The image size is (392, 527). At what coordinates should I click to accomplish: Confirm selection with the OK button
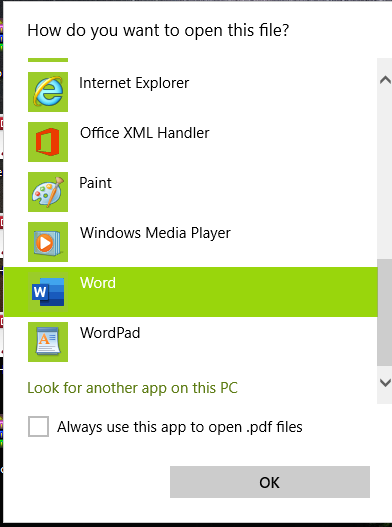coord(270,482)
